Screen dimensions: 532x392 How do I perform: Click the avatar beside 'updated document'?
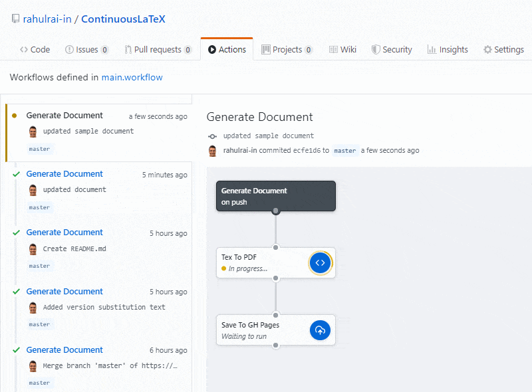point(33,190)
